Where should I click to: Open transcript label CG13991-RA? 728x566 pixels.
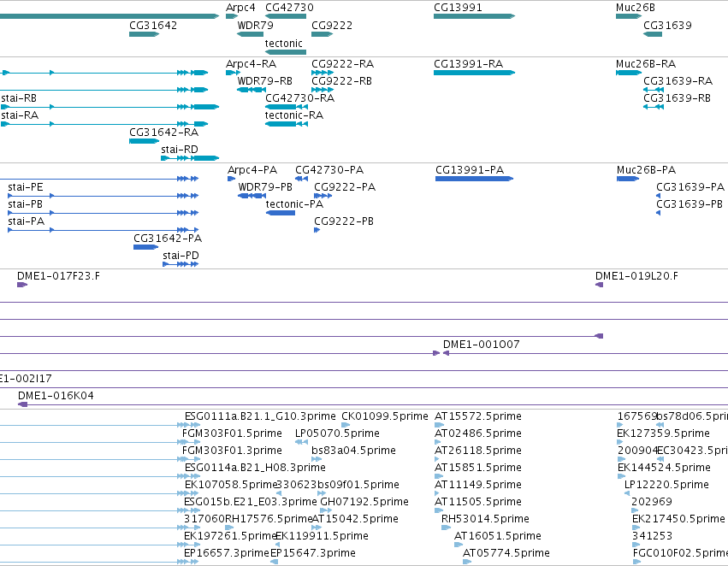(x=469, y=64)
